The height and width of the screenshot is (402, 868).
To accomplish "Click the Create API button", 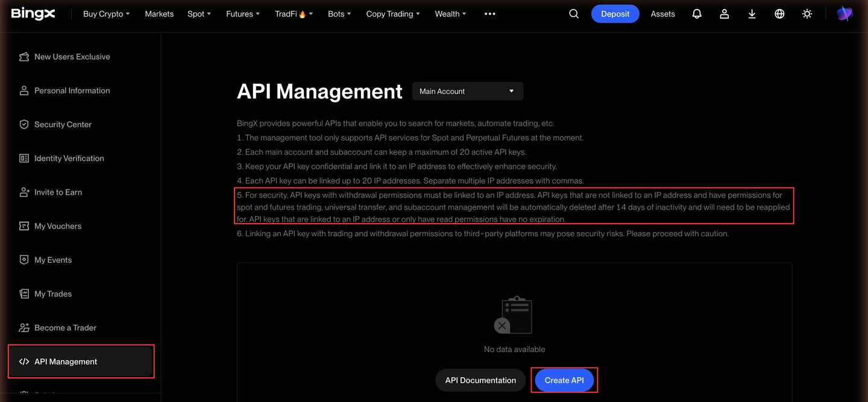I will [564, 380].
